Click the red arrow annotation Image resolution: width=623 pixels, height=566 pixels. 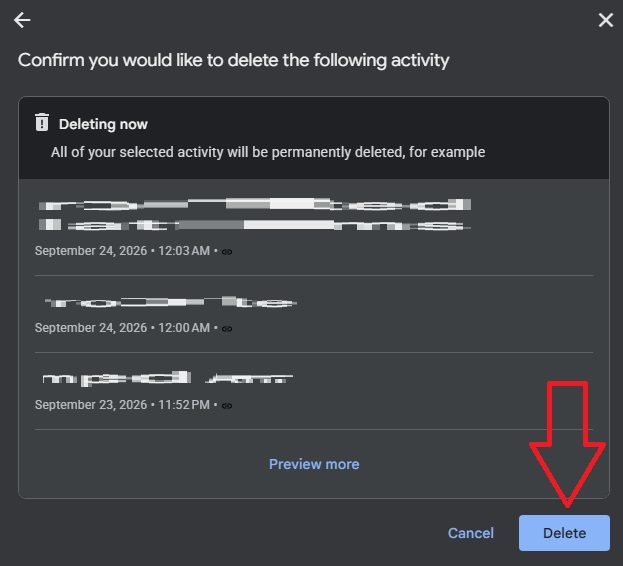[x=567, y=444]
